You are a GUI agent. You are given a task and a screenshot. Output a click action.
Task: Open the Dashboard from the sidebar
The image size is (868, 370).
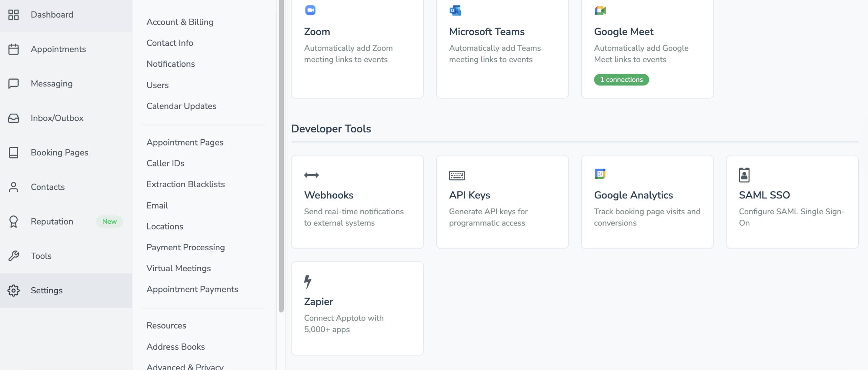[x=14, y=15]
